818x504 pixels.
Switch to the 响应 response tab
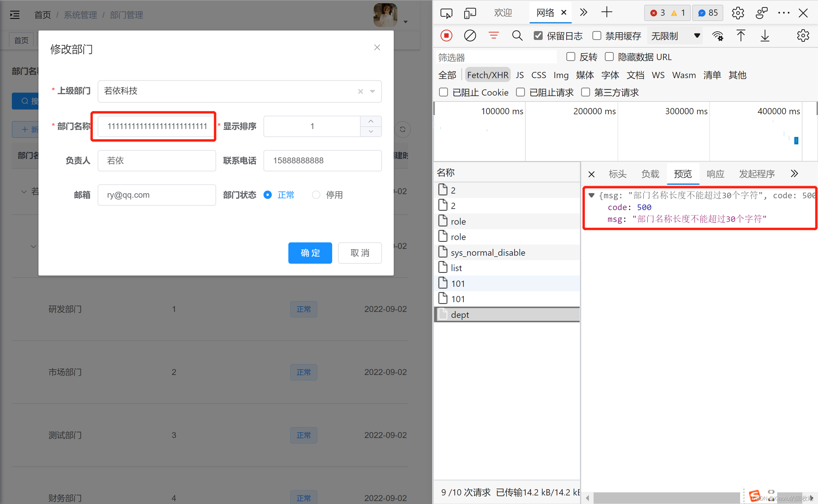tap(715, 174)
